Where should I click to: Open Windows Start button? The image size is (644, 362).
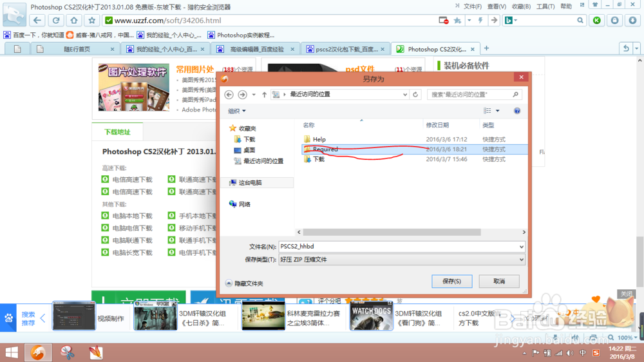[12, 352]
